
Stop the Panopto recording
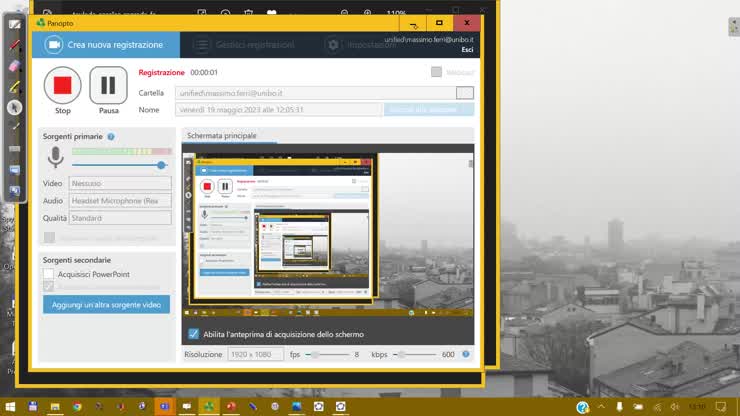[63, 85]
